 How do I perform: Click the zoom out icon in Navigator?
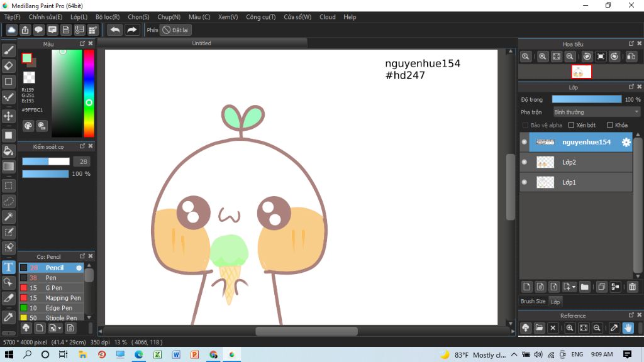tap(570, 57)
